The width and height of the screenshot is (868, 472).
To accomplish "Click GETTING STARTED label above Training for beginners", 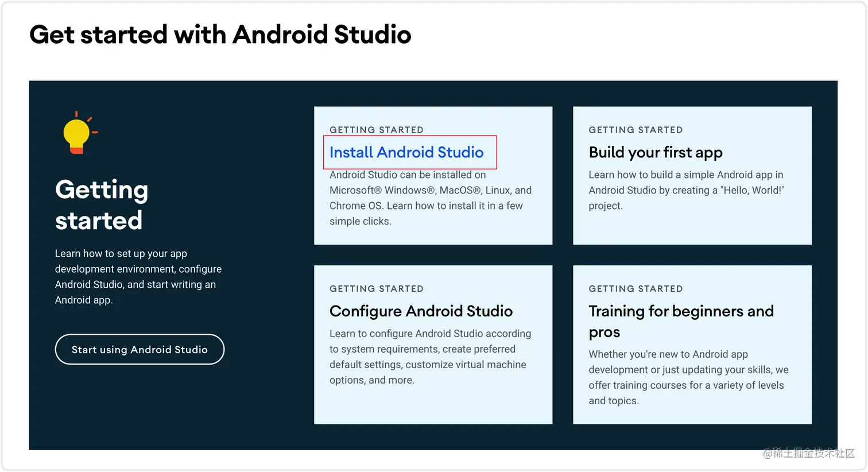I will 635,289.
